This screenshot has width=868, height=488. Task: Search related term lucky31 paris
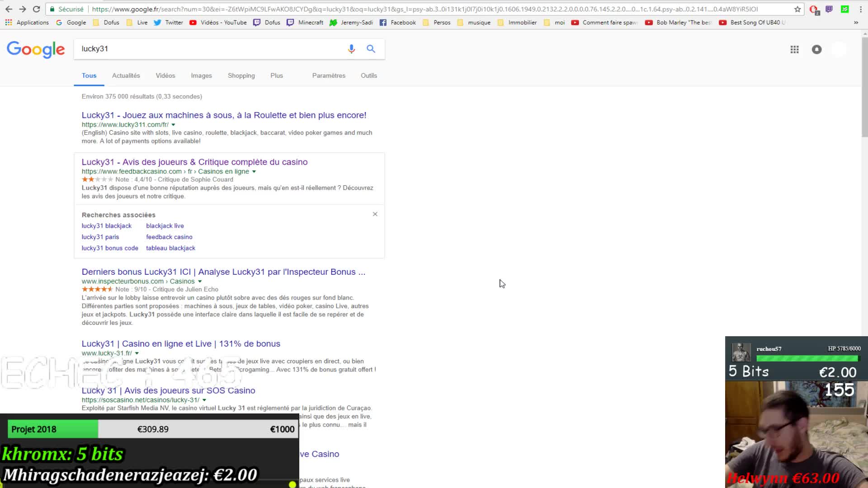click(x=100, y=237)
